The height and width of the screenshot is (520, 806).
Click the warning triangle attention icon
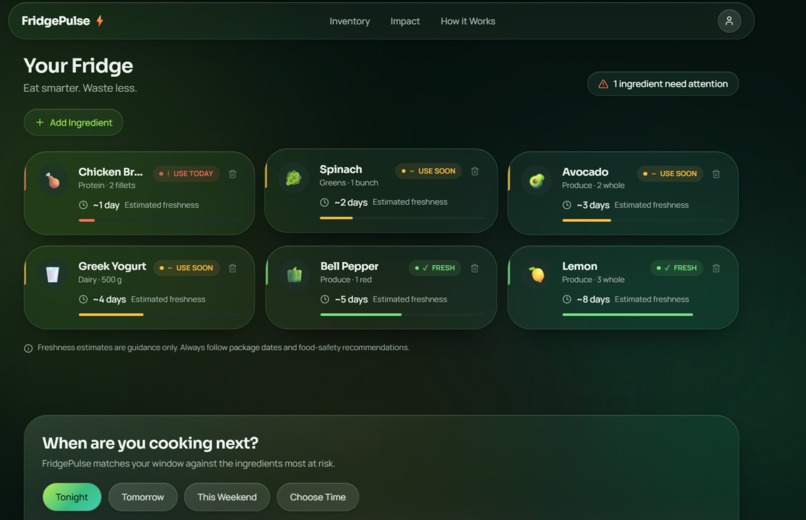(603, 84)
